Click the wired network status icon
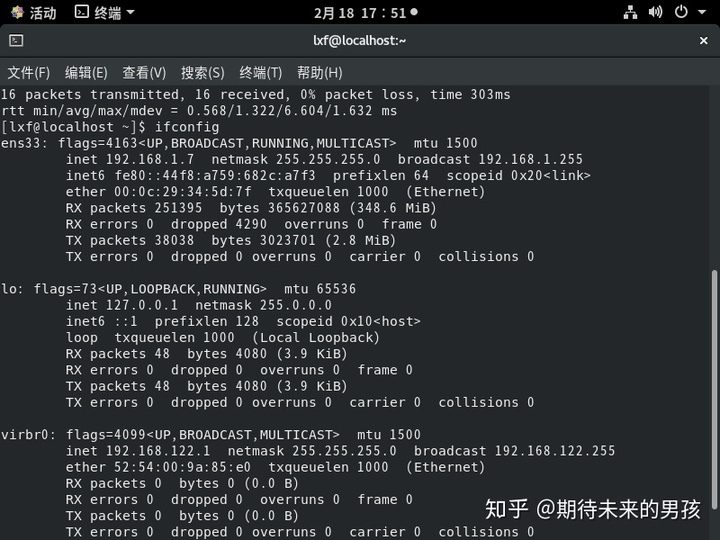720x540 pixels. [630, 12]
